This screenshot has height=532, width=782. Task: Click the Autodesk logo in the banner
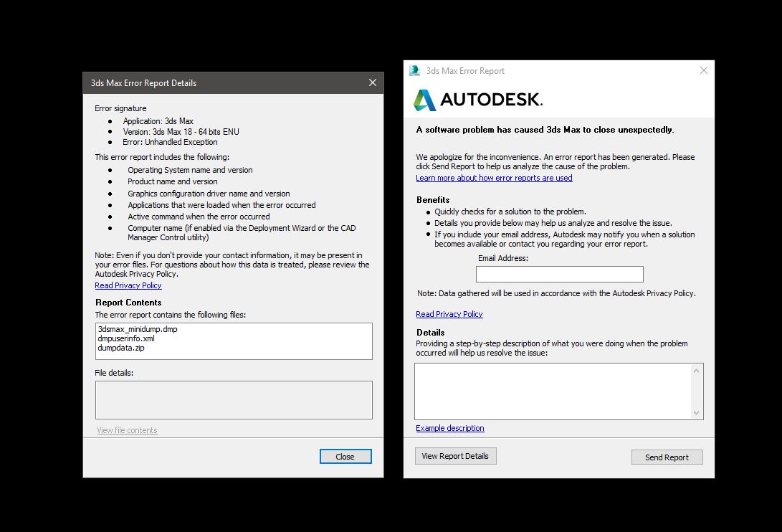click(x=477, y=100)
